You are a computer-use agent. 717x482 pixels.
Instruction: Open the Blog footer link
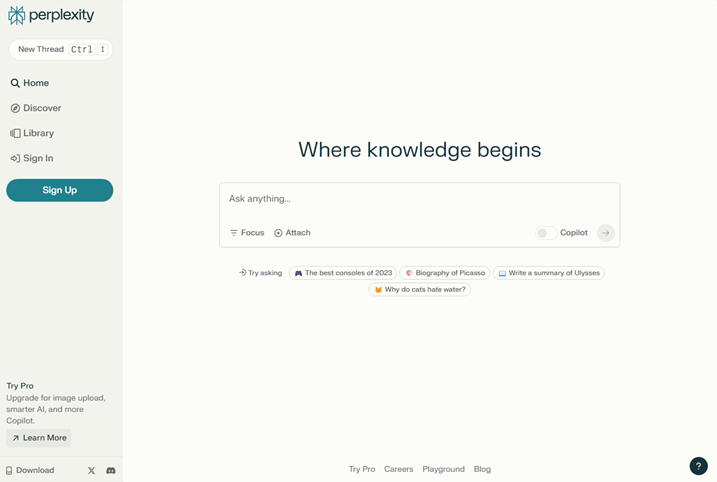pos(482,469)
